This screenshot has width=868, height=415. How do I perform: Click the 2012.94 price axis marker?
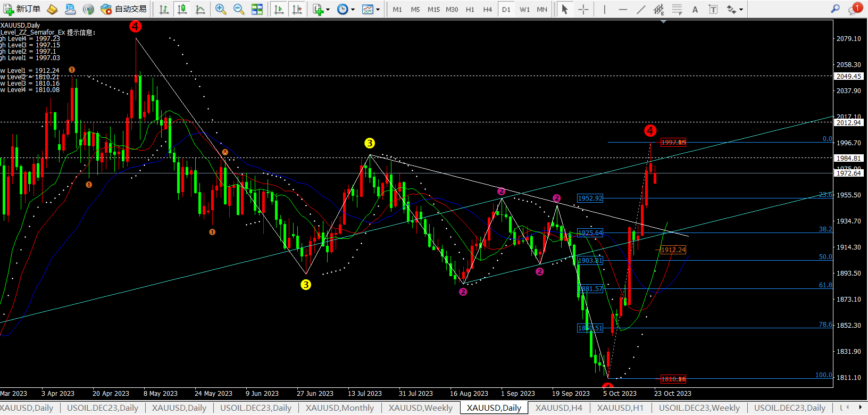(849, 123)
